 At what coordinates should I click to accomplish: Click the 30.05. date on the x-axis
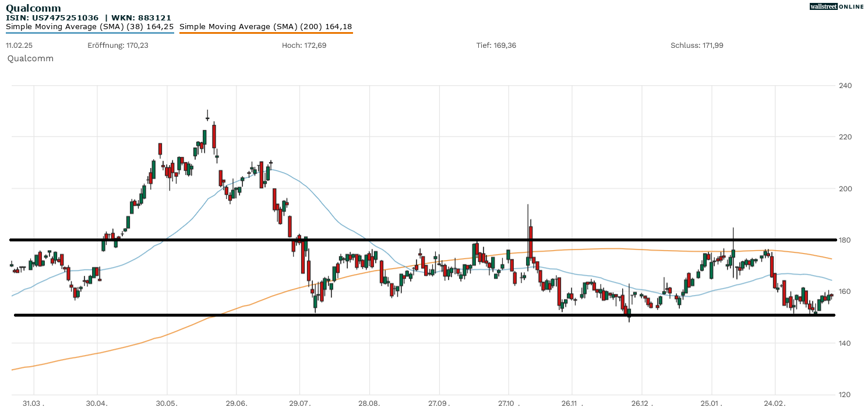click(x=167, y=403)
